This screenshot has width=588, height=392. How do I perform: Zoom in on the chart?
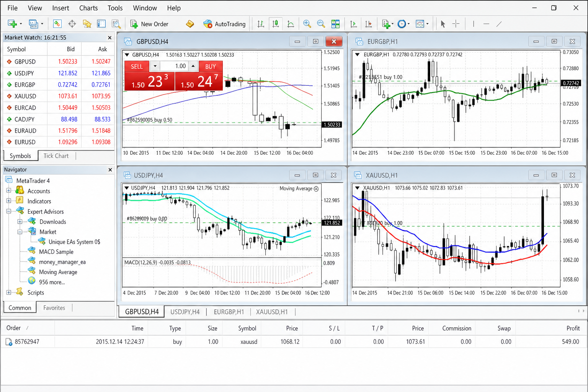tap(307, 24)
